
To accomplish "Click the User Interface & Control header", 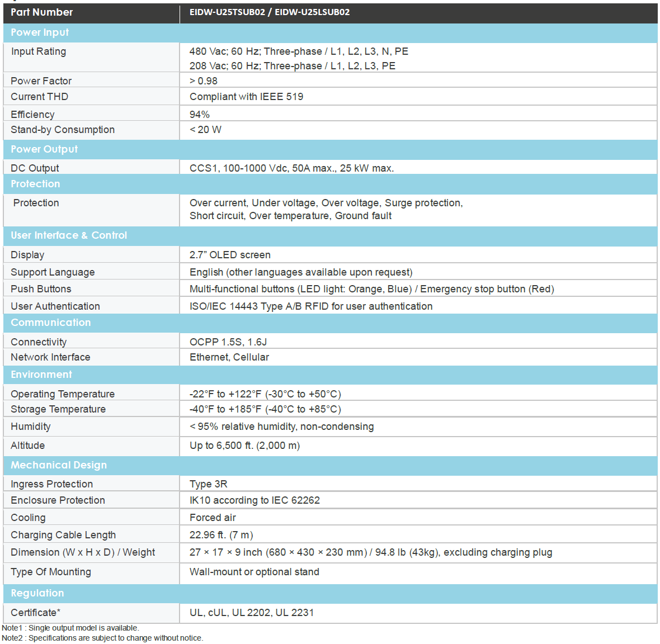I will (69, 235).
